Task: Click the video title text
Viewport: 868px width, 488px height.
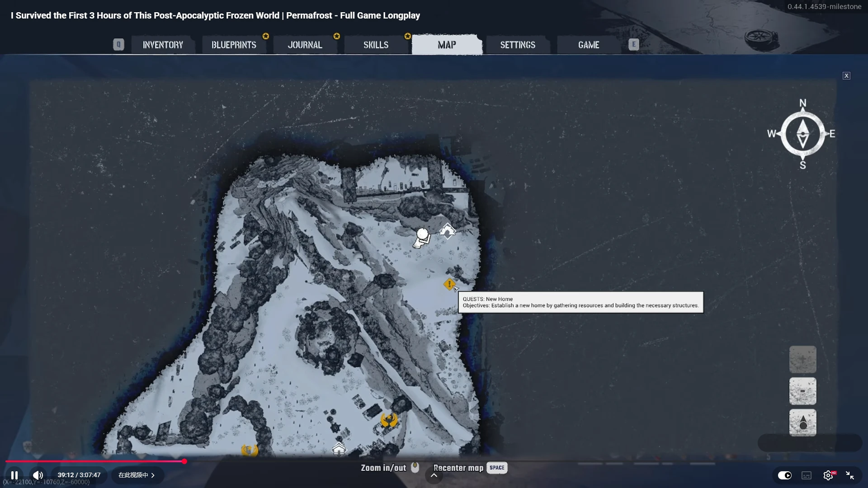Action: [215, 15]
